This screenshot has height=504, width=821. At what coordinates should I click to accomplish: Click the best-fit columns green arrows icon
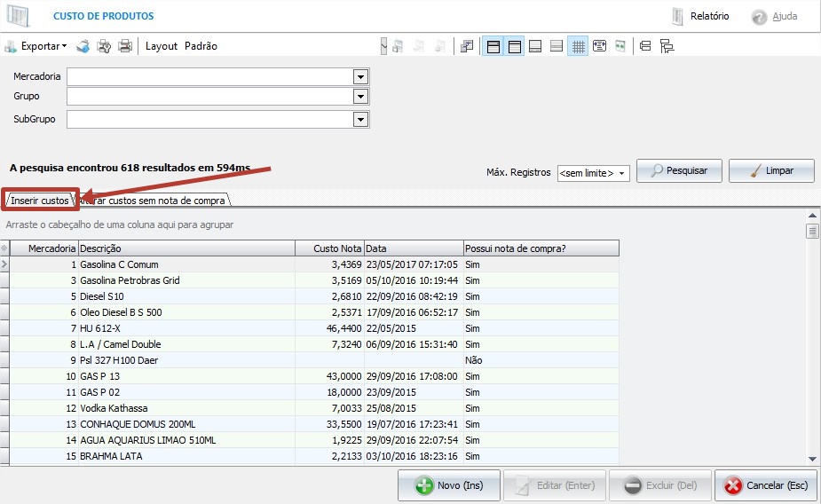click(620, 46)
